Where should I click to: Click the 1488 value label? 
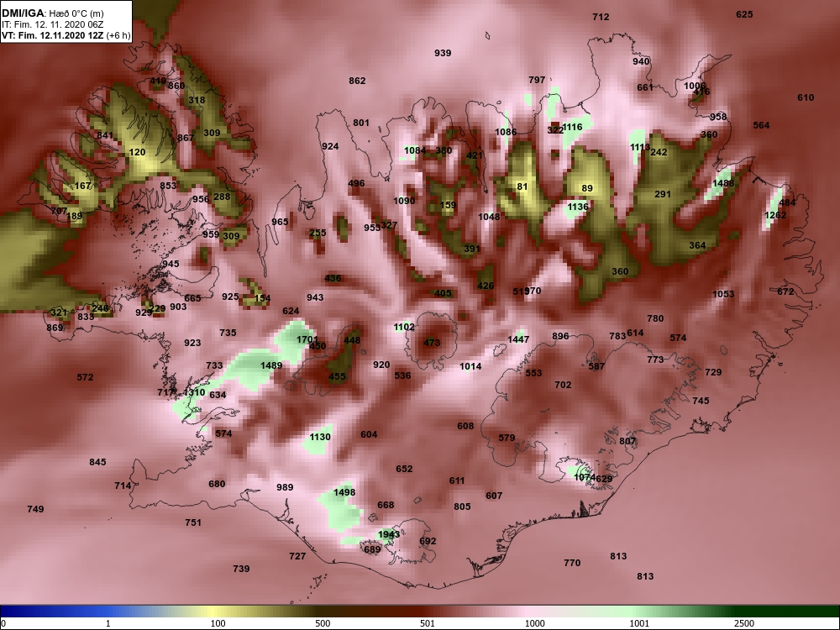pos(723,183)
